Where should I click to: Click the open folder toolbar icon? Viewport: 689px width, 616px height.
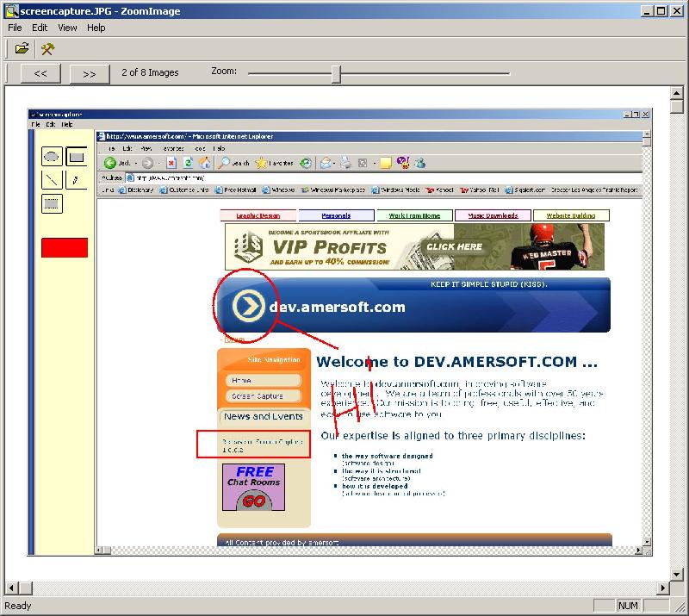(22, 48)
